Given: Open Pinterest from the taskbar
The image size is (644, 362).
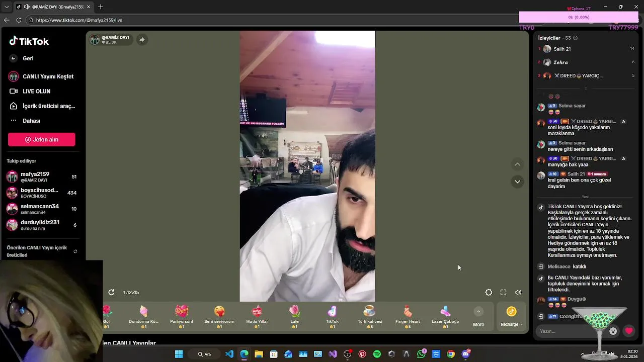Looking at the screenshot, I should [362, 354].
